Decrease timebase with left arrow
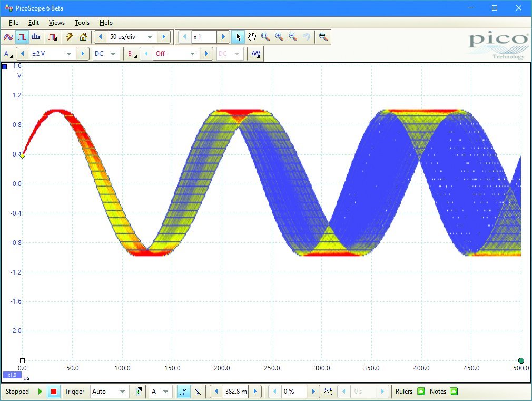532x401 pixels. [x=101, y=37]
